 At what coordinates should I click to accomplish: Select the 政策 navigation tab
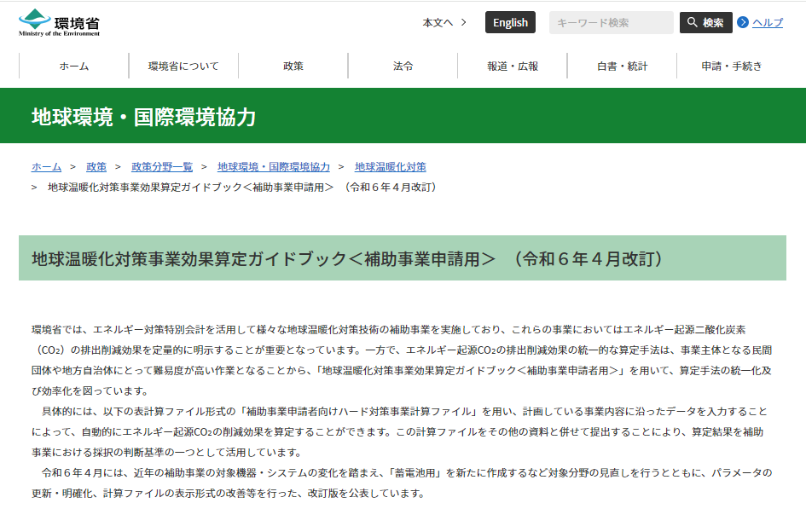tap(293, 65)
